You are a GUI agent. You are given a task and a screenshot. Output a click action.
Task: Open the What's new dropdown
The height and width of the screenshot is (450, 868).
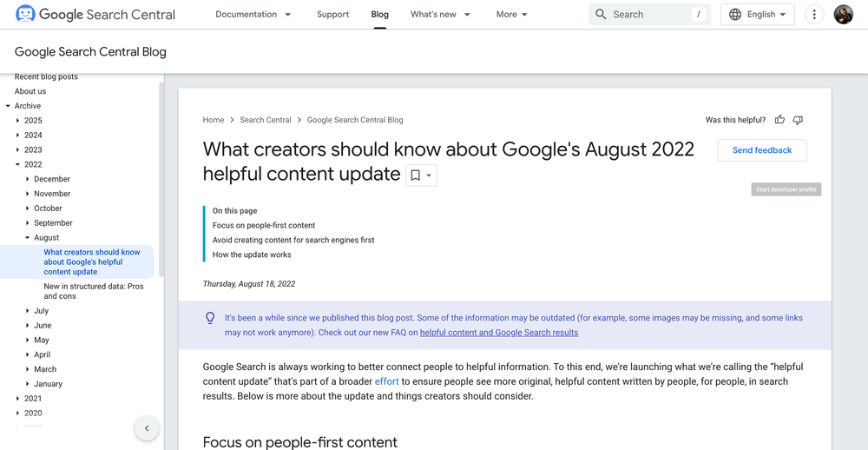click(440, 15)
